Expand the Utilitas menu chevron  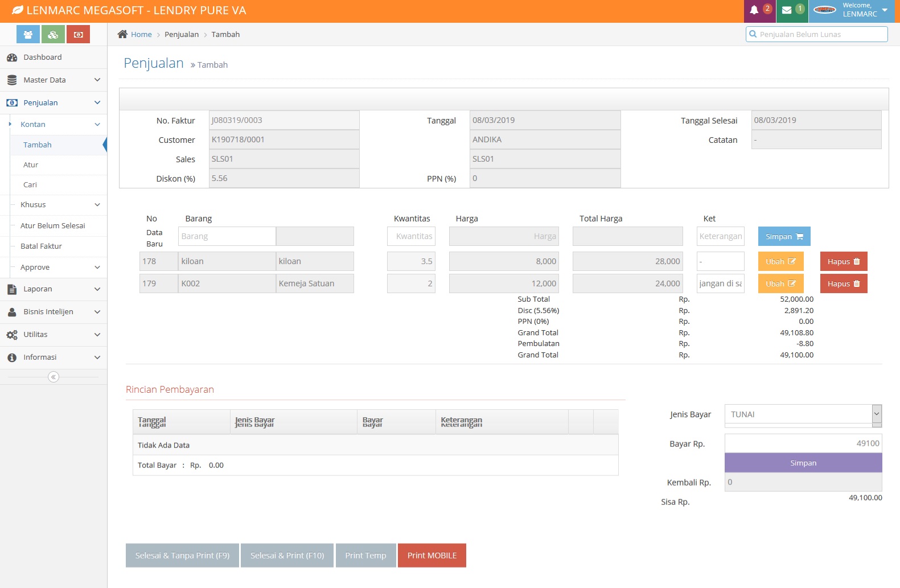tap(97, 334)
